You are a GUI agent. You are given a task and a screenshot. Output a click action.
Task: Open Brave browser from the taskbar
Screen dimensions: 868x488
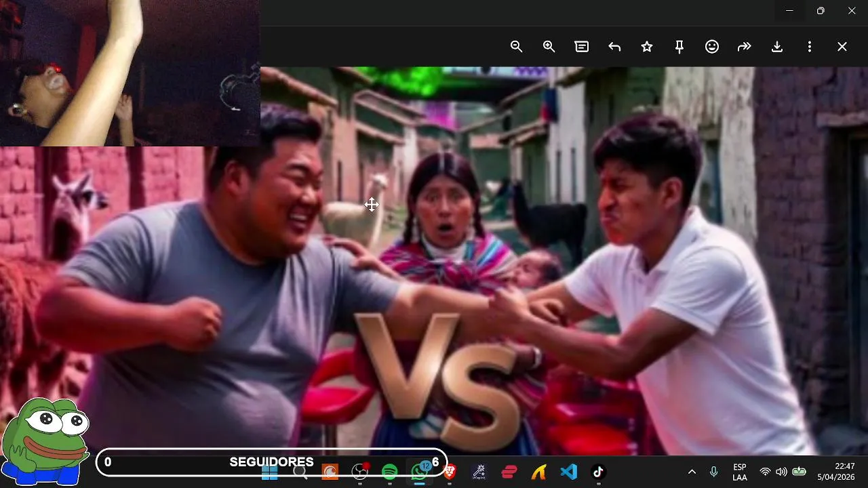449,472
